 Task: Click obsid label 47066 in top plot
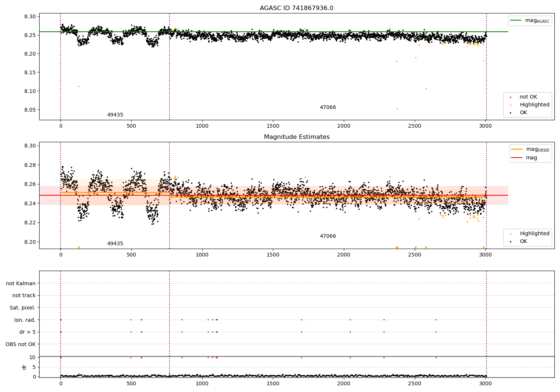(x=328, y=108)
